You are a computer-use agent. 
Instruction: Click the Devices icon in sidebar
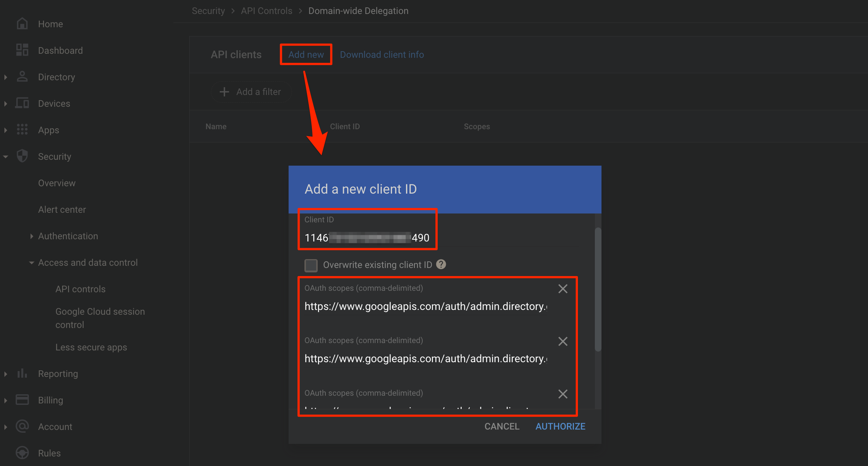click(22, 103)
